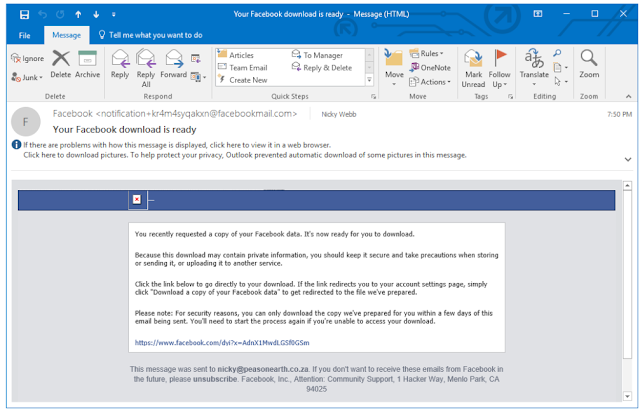
Task: Open the Rules dropdown
Action: pyautogui.click(x=427, y=53)
